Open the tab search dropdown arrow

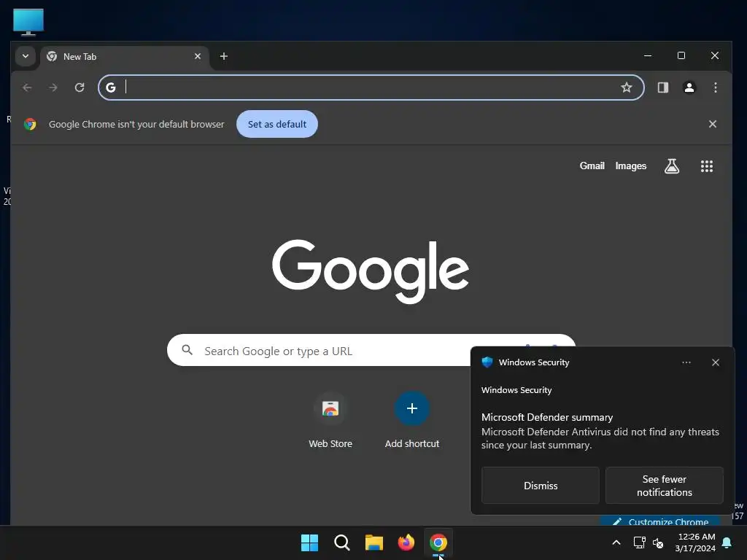click(26, 56)
